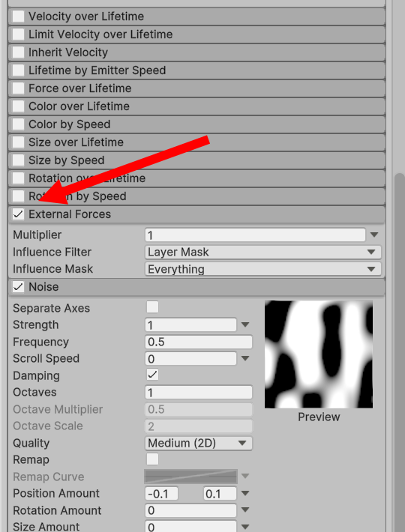Expand the Limit Velocity over Lifetime header
Image resolution: width=405 pixels, height=532 pixels.
pyautogui.click(x=197, y=34)
